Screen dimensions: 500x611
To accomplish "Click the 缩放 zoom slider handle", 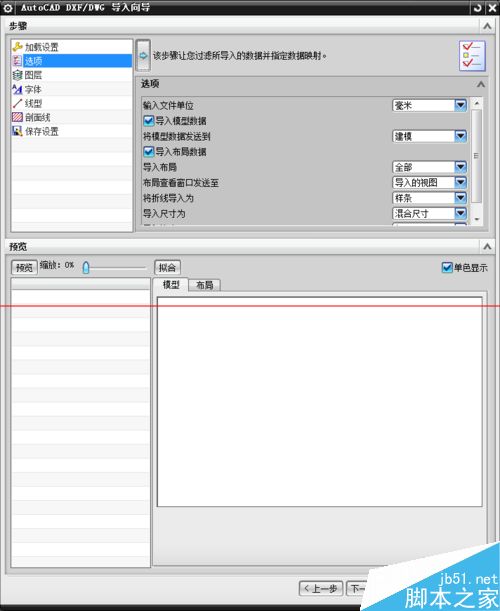I will click(x=86, y=268).
